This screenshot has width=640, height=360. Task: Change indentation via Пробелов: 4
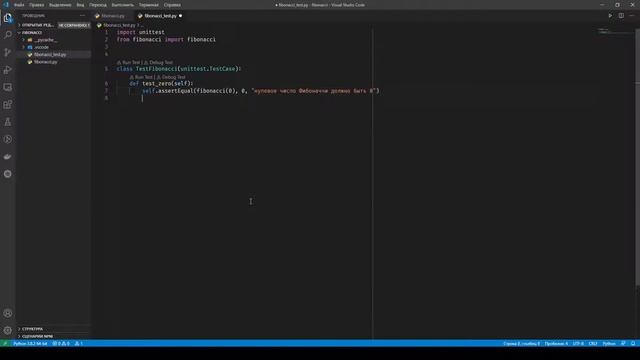556,343
